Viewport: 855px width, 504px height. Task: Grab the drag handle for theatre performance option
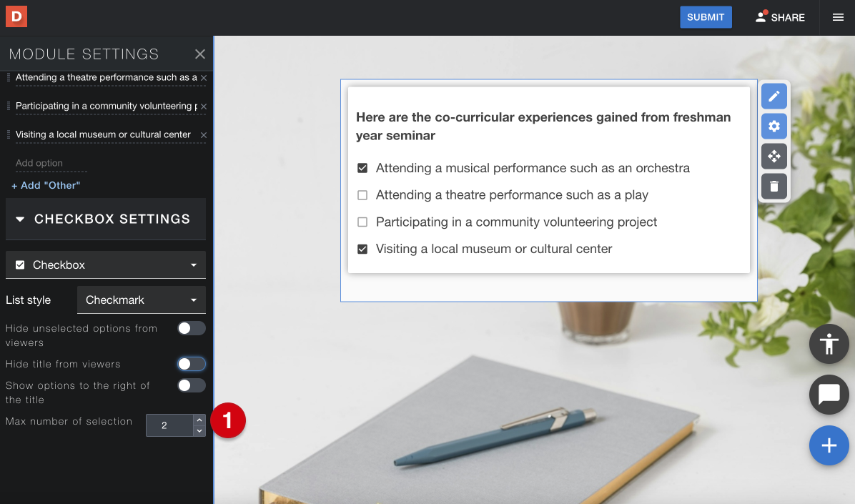(x=8, y=77)
